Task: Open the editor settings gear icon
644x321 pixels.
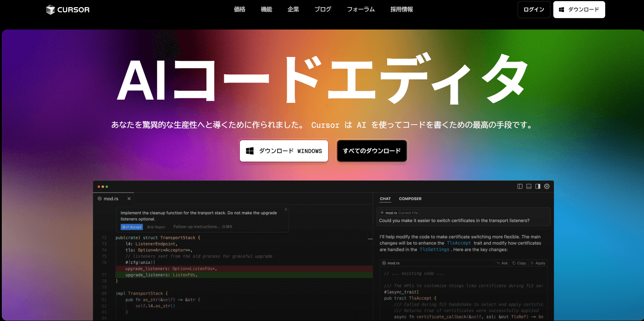Action: [x=547, y=186]
